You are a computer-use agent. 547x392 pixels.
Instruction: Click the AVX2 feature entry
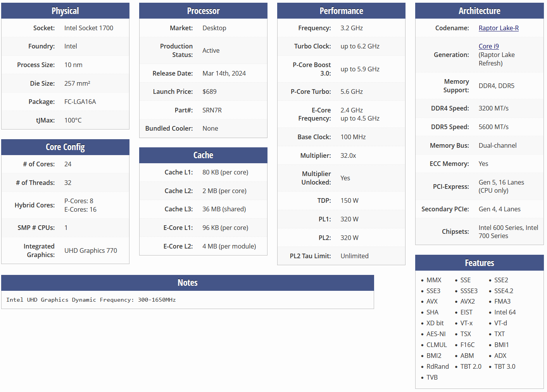(468, 301)
